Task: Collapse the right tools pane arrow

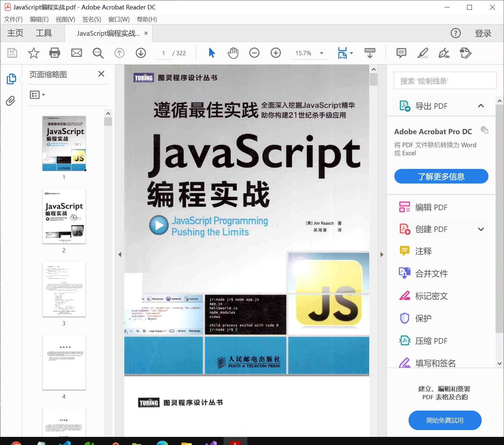Action: [x=382, y=254]
